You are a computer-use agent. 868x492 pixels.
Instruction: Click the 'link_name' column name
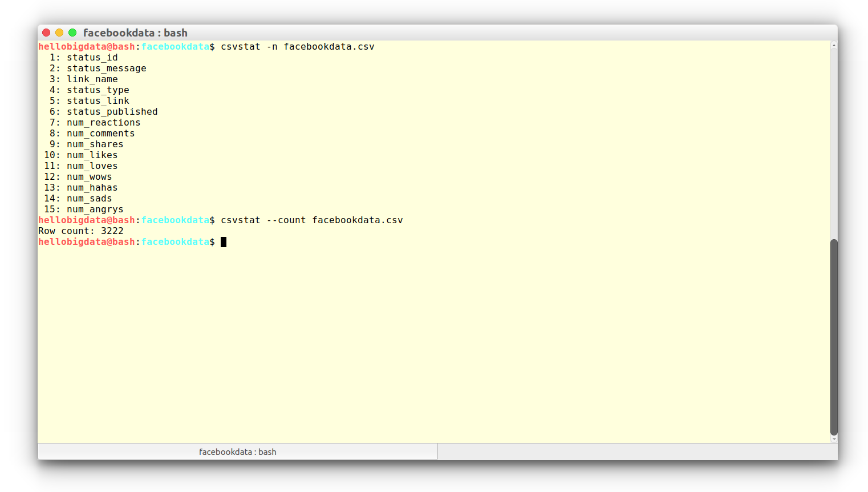[92, 79]
